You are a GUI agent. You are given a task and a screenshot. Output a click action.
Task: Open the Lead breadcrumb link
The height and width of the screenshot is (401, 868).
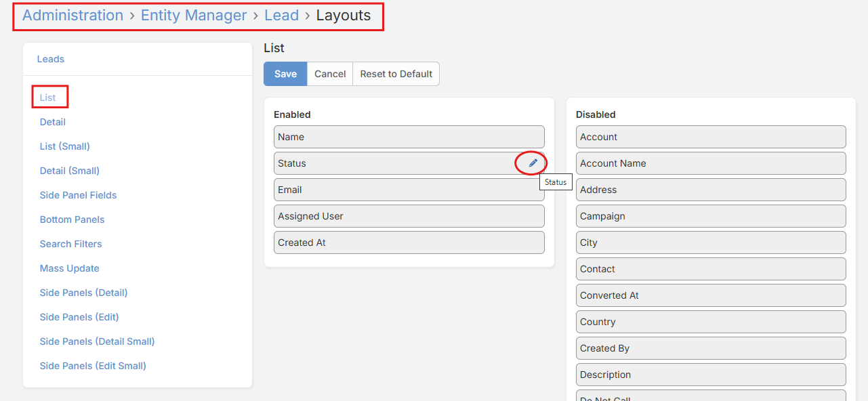281,15
